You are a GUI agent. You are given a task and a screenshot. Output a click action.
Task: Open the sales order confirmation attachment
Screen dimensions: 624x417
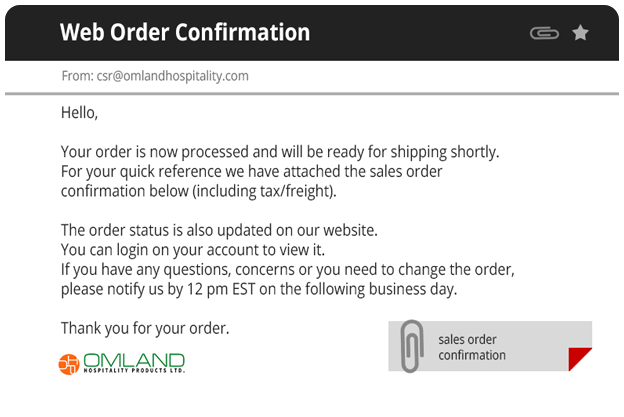pyautogui.click(x=490, y=346)
